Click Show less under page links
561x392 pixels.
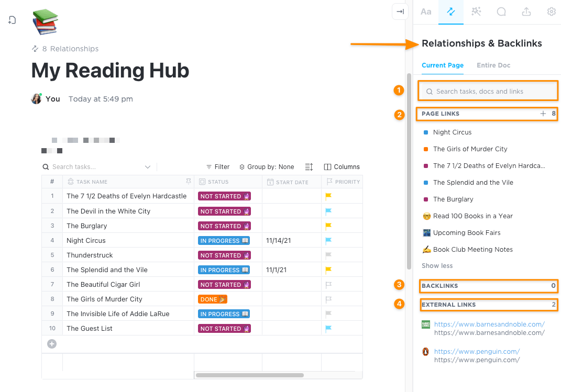tap(437, 266)
